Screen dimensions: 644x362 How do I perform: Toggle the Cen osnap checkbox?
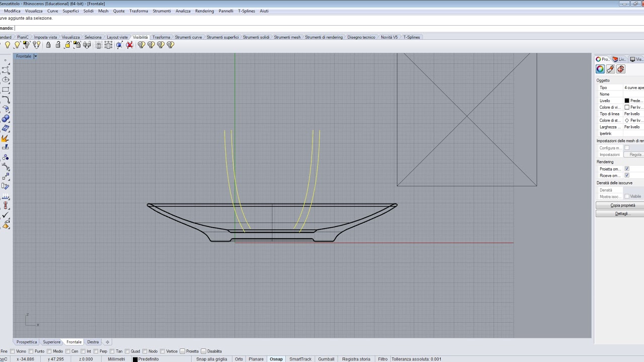click(67, 351)
